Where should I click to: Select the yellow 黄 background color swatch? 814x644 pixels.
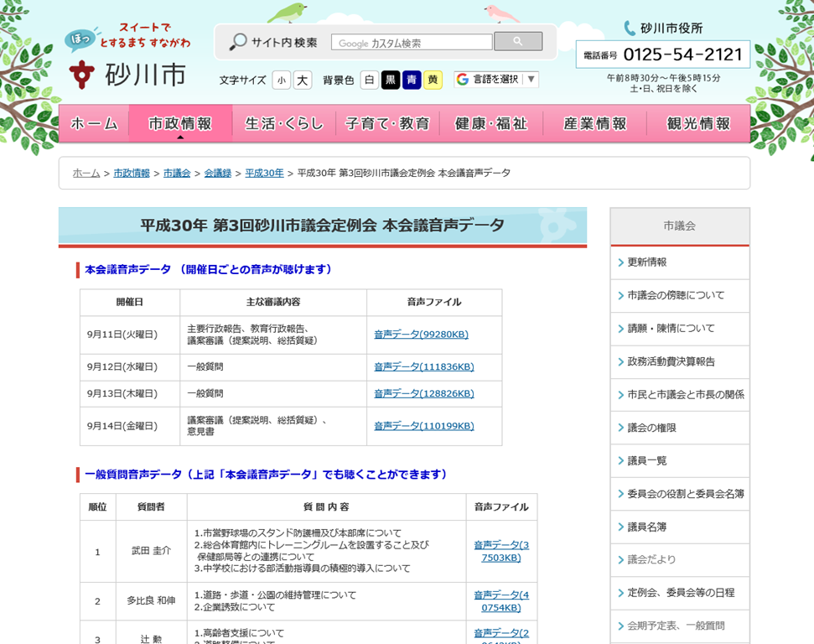click(x=433, y=80)
